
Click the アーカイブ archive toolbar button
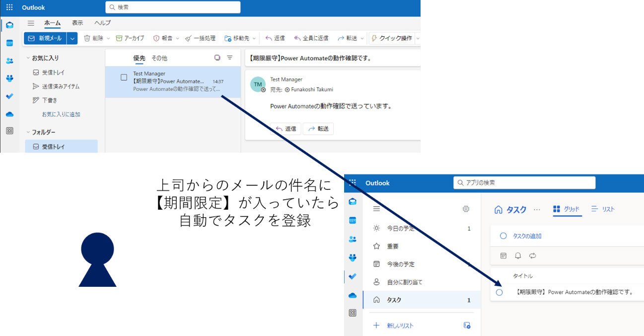pos(130,38)
